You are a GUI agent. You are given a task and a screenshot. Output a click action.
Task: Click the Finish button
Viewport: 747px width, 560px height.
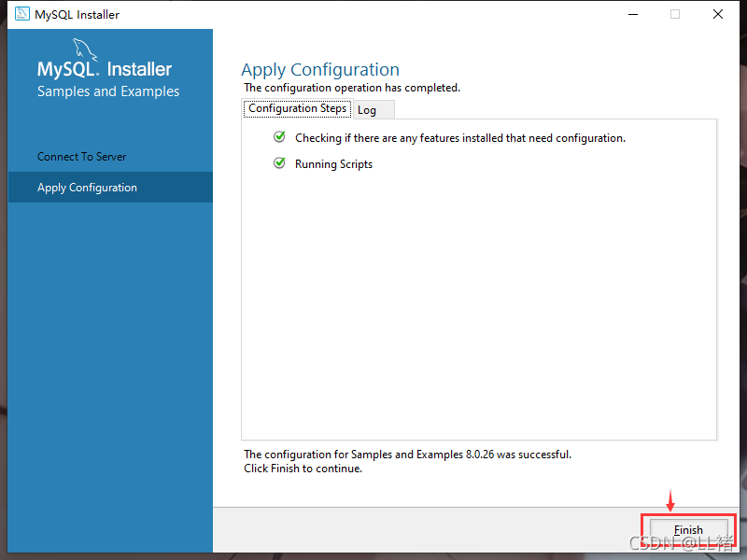point(688,530)
